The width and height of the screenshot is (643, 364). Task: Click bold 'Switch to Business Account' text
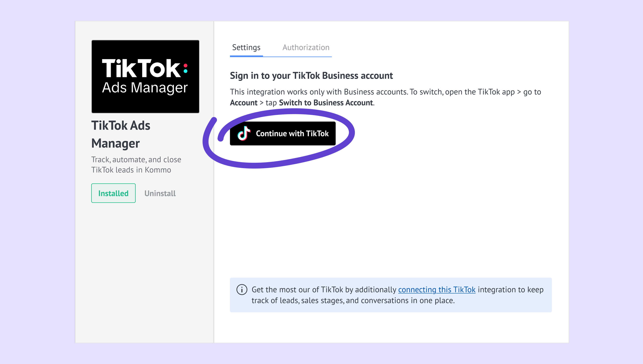click(326, 103)
